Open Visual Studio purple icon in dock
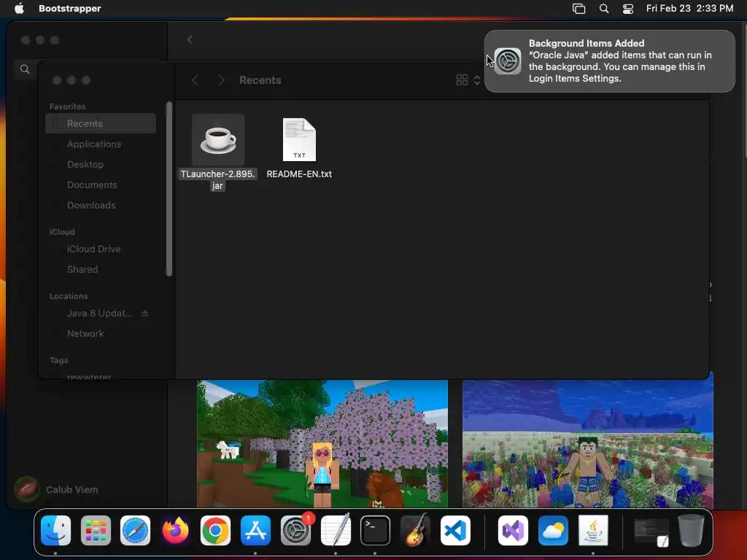This screenshot has width=747, height=560. (x=513, y=531)
